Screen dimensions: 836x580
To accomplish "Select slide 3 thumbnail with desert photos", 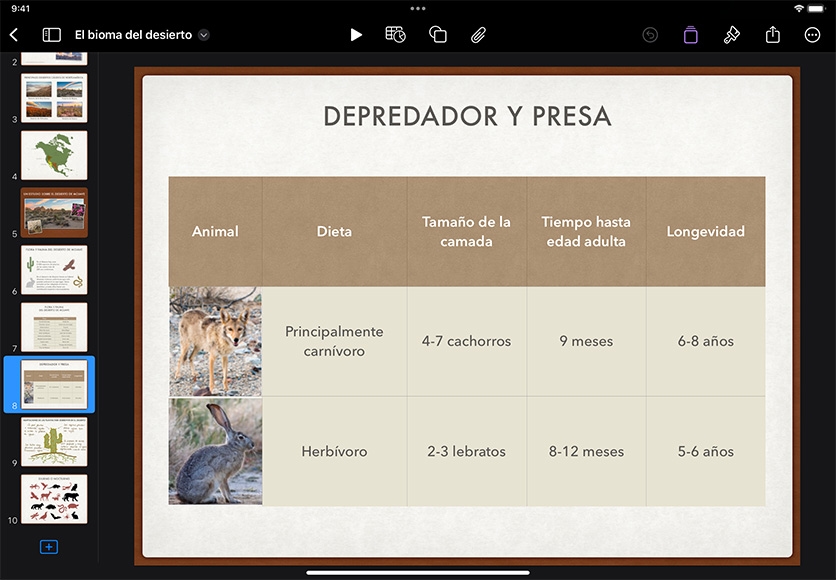I will tap(54, 98).
